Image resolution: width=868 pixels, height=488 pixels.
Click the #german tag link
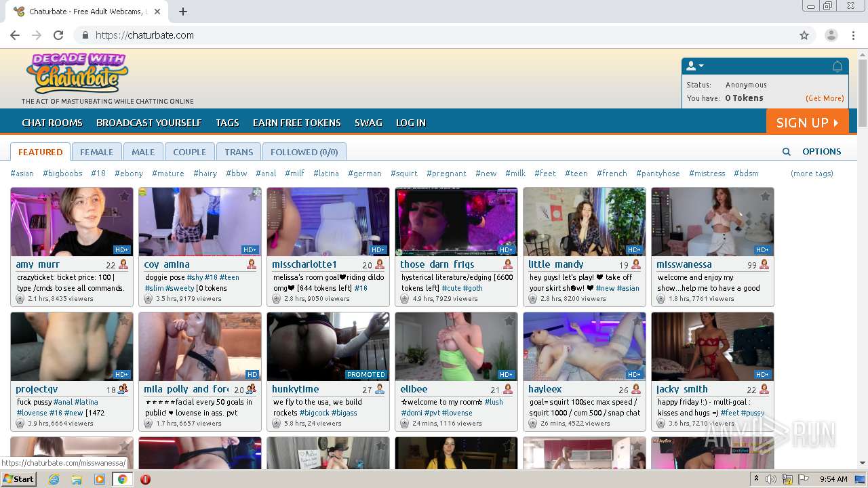[365, 174]
